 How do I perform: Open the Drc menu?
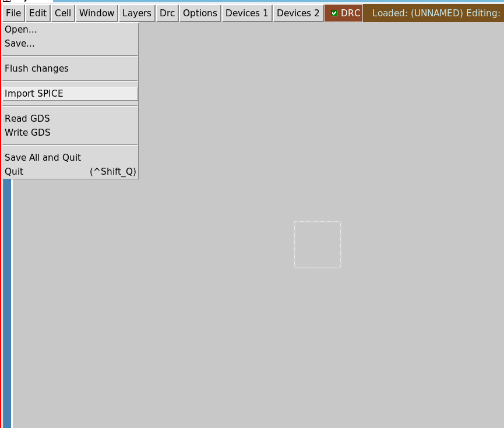click(x=167, y=13)
